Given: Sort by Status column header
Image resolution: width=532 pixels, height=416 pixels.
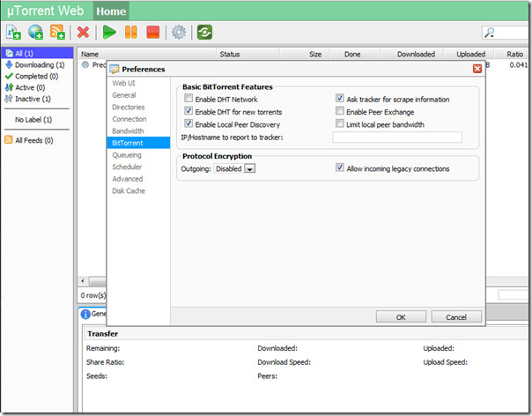Looking at the screenshot, I should pyautogui.click(x=248, y=54).
